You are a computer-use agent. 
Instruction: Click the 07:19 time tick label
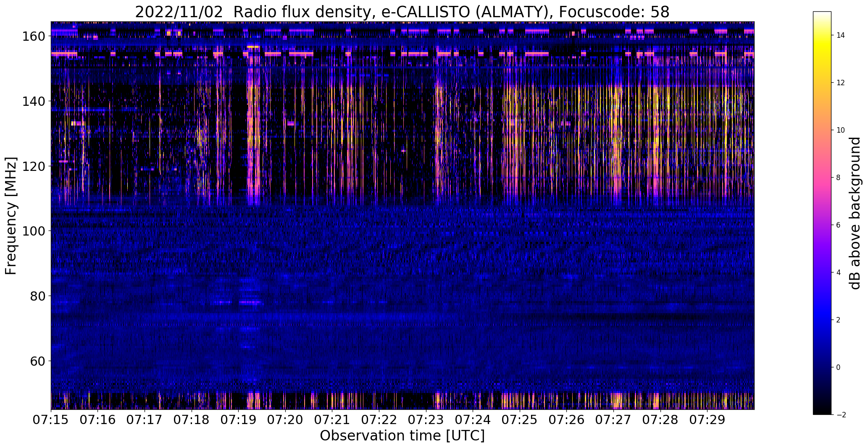(239, 419)
